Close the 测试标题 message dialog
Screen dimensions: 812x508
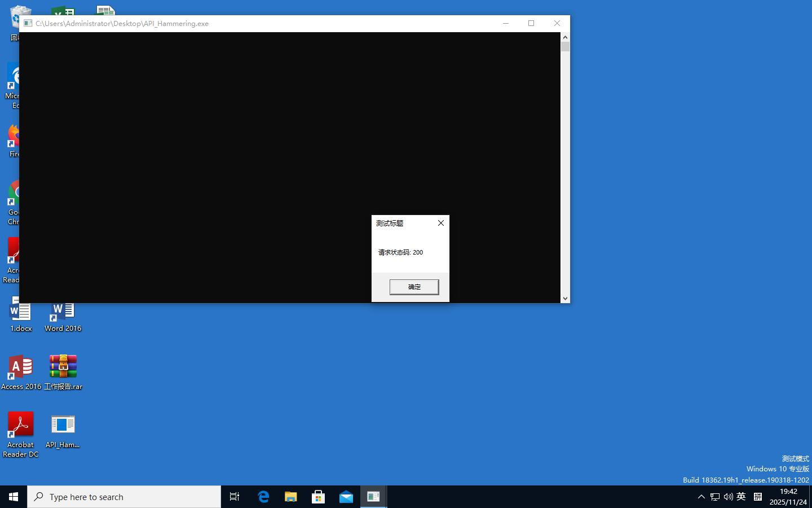pos(441,223)
